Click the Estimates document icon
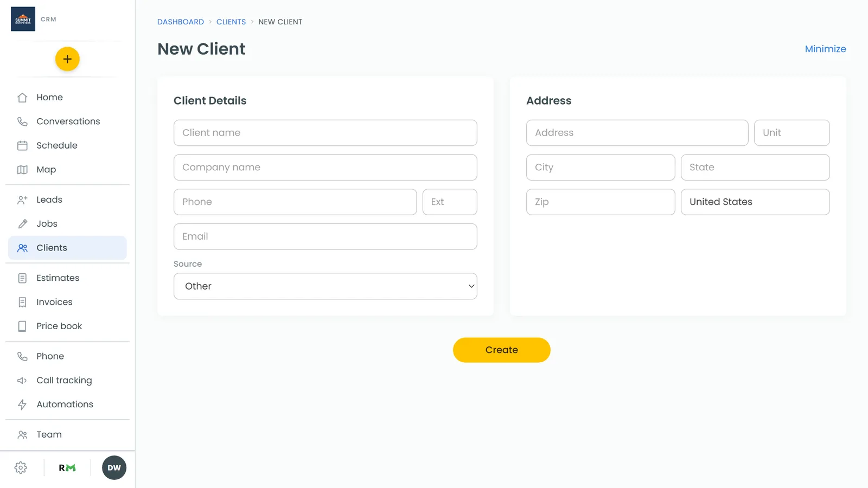The height and width of the screenshot is (488, 868). pyautogui.click(x=22, y=278)
